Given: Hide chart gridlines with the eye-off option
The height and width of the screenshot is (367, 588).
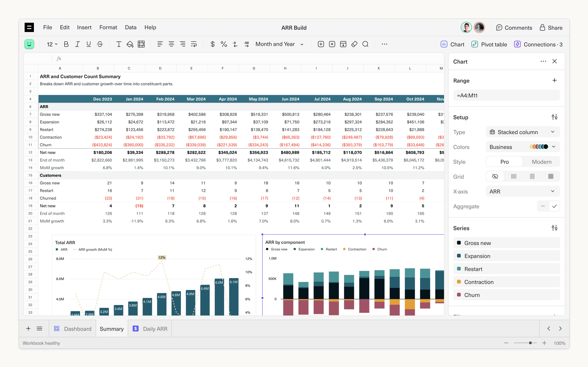Looking at the screenshot, I should 495,176.
